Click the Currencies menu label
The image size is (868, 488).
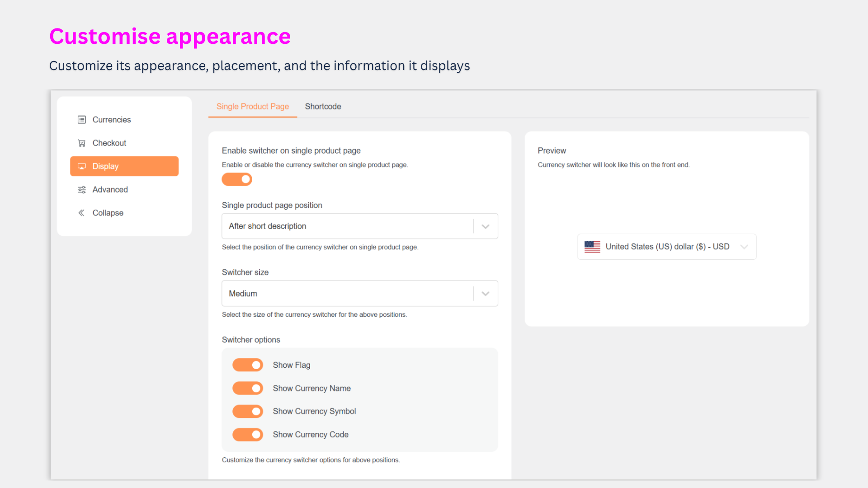click(x=112, y=120)
